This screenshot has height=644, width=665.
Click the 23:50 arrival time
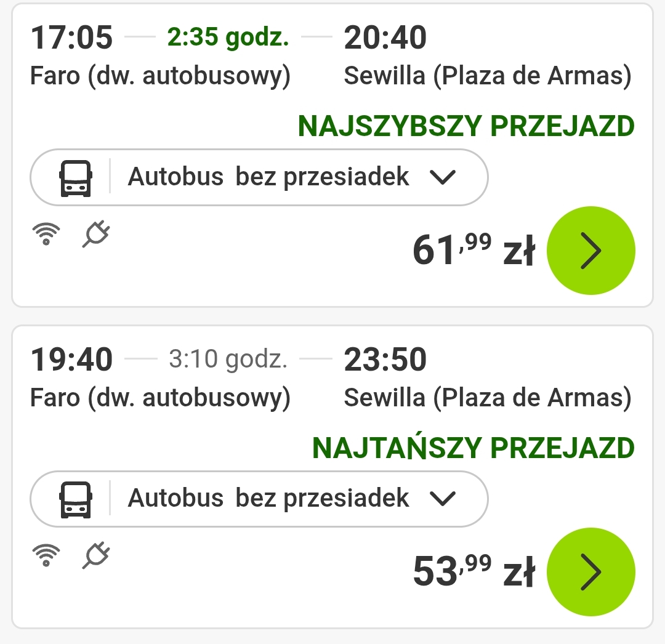(x=385, y=359)
